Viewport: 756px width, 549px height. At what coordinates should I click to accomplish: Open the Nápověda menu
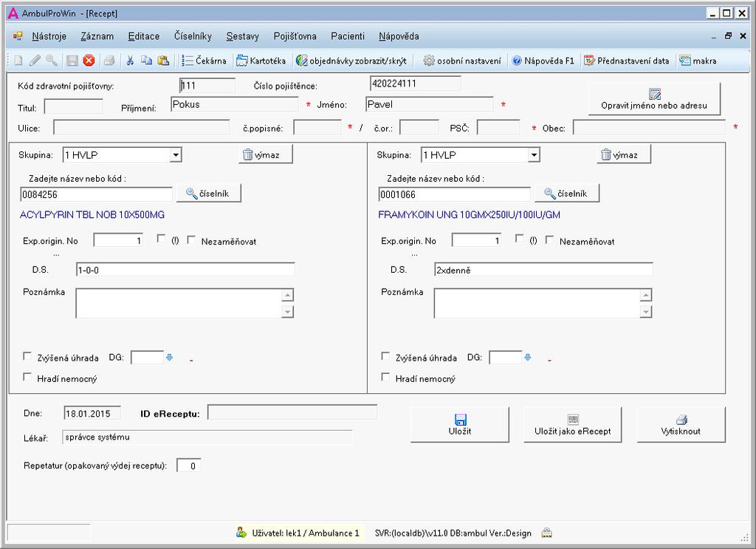coord(399,36)
